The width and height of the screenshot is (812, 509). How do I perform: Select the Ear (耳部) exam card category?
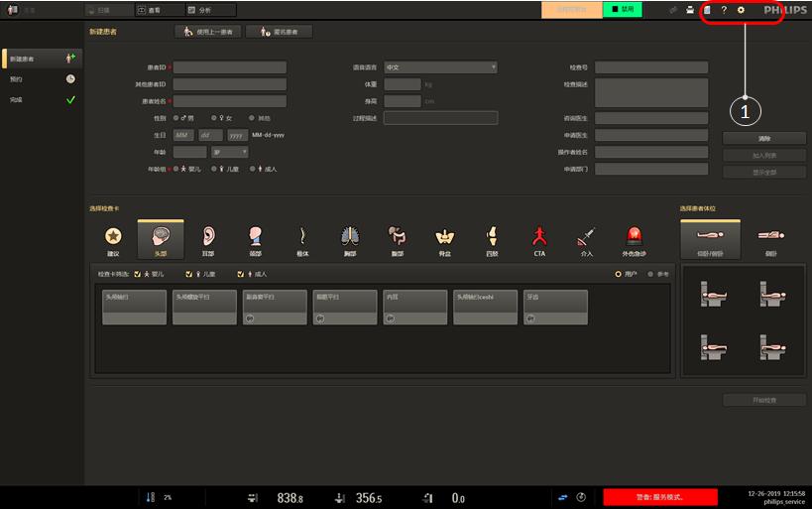point(208,241)
